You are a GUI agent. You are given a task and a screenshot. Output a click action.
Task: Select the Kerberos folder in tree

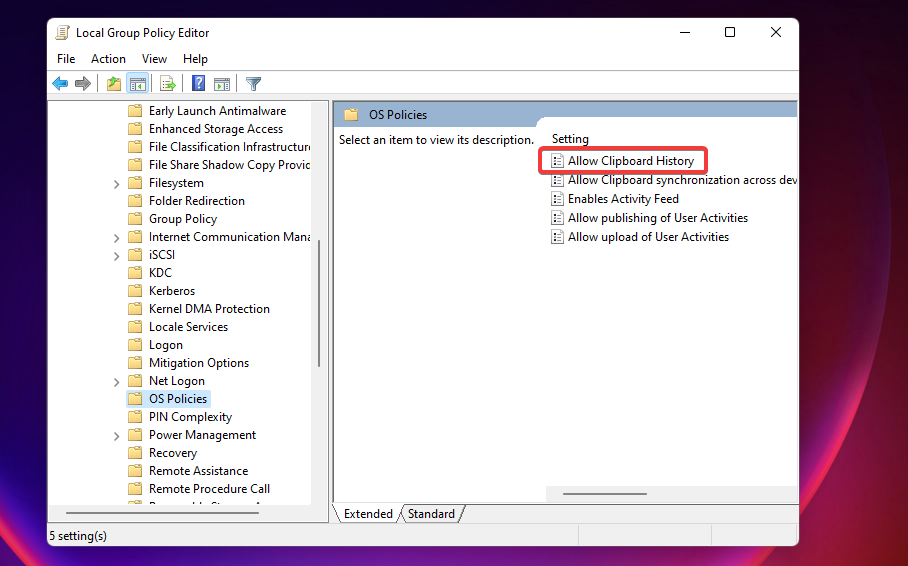tap(172, 291)
